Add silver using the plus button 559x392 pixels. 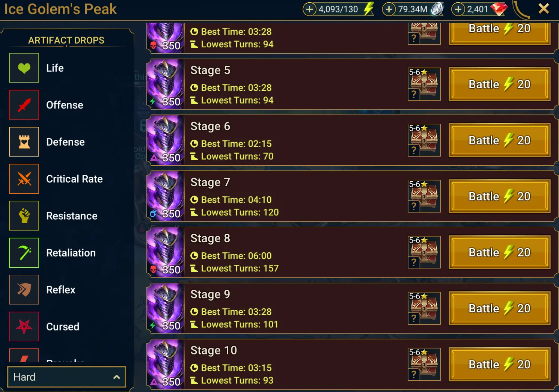[x=389, y=9]
